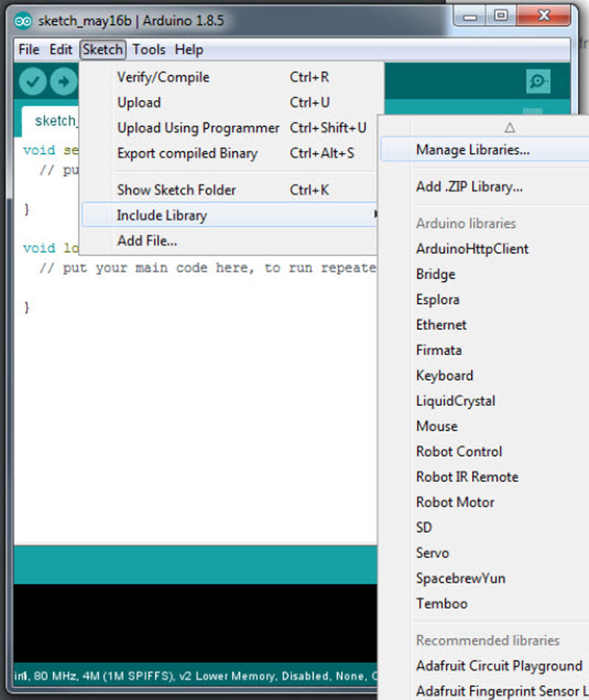589x700 pixels.
Task: Include the Servo library
Action: [431, 553]
